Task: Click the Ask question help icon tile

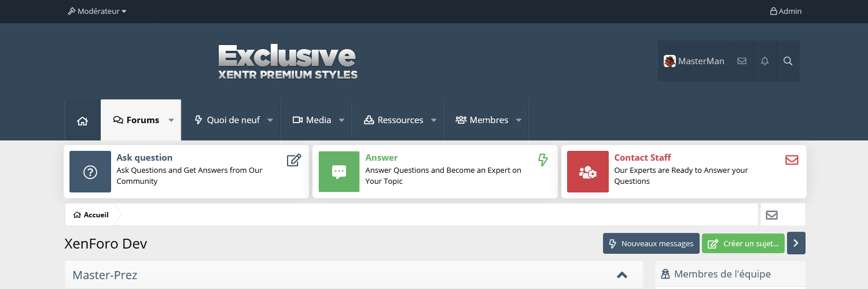Action: point(90,172)
